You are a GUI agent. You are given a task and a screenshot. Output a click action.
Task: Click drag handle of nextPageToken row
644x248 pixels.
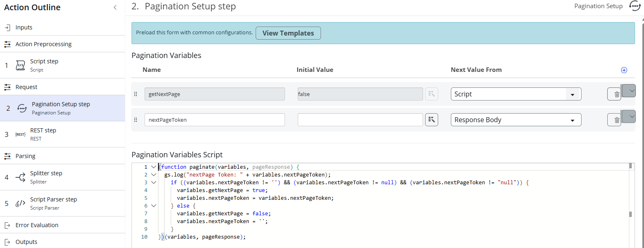click(136, 120)
